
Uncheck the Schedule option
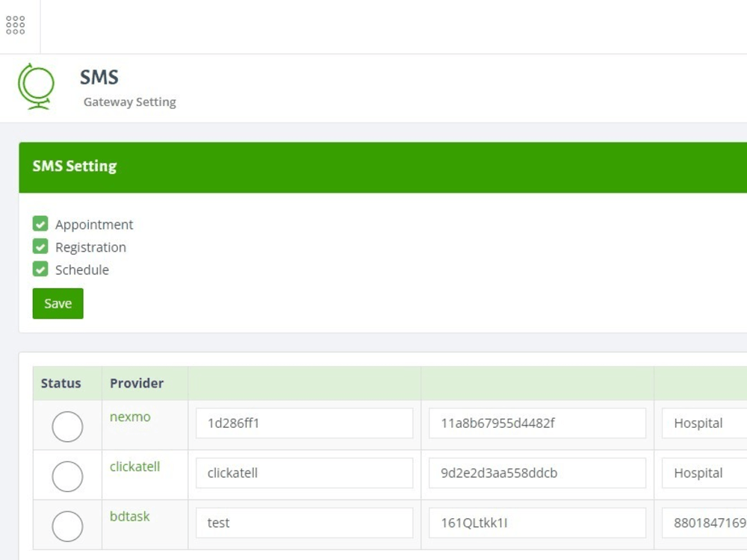(x=40, y=269)
